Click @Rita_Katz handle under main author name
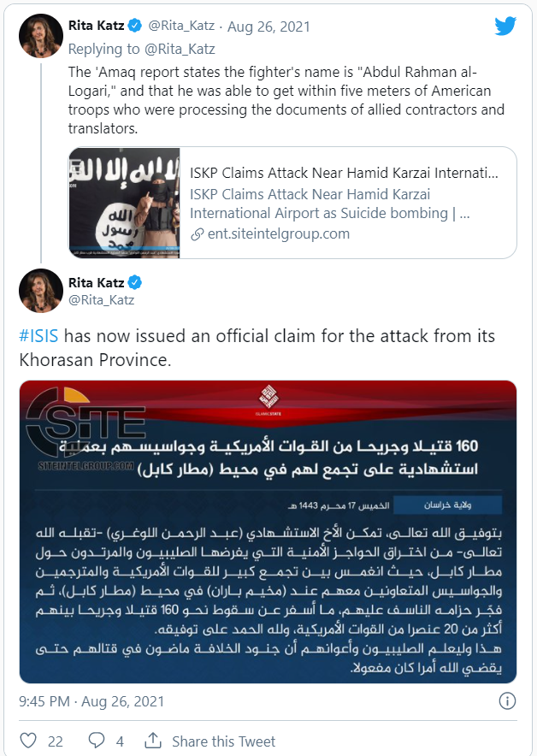This screenshot has height=756, width=537. pos(101,300)
